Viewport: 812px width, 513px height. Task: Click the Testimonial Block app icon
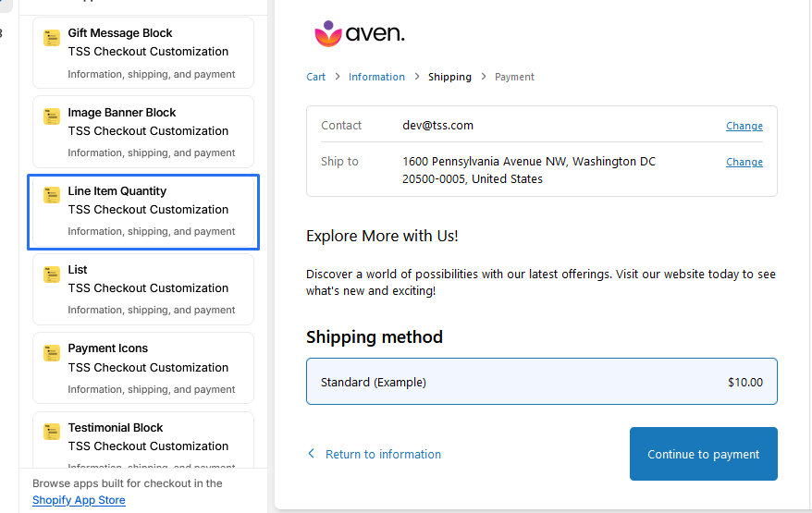52,433
